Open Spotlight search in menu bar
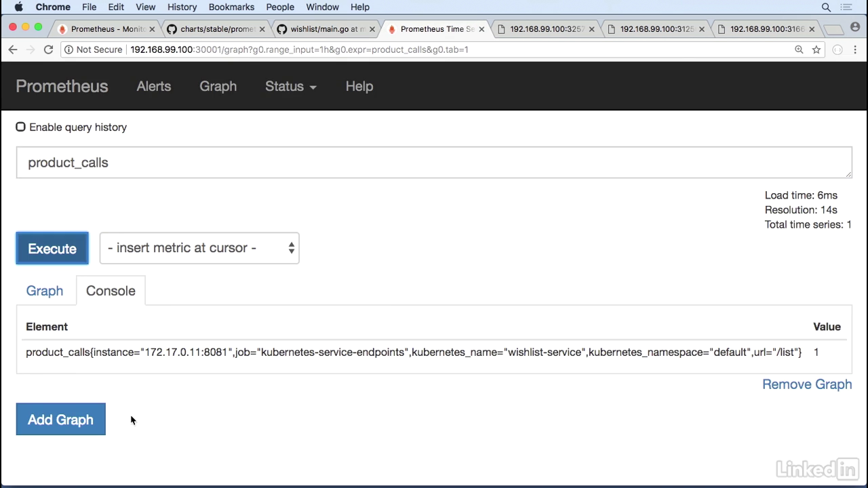 [826, 7]
